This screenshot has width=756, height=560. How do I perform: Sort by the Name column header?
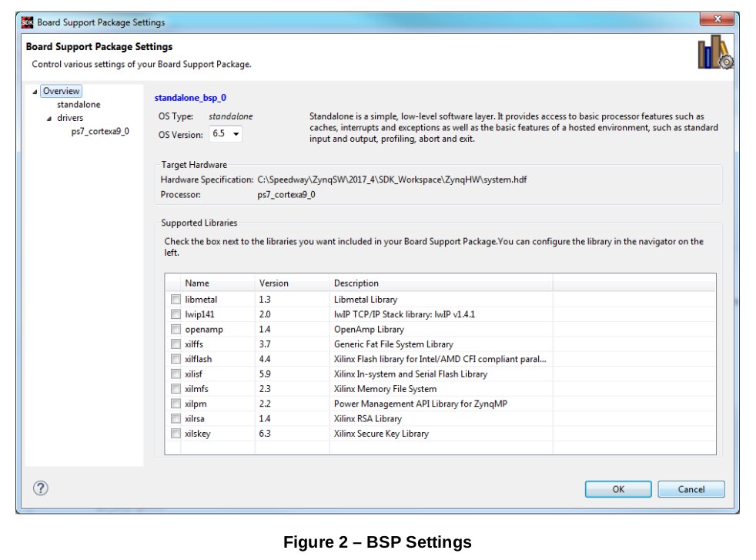pos(218,283)
